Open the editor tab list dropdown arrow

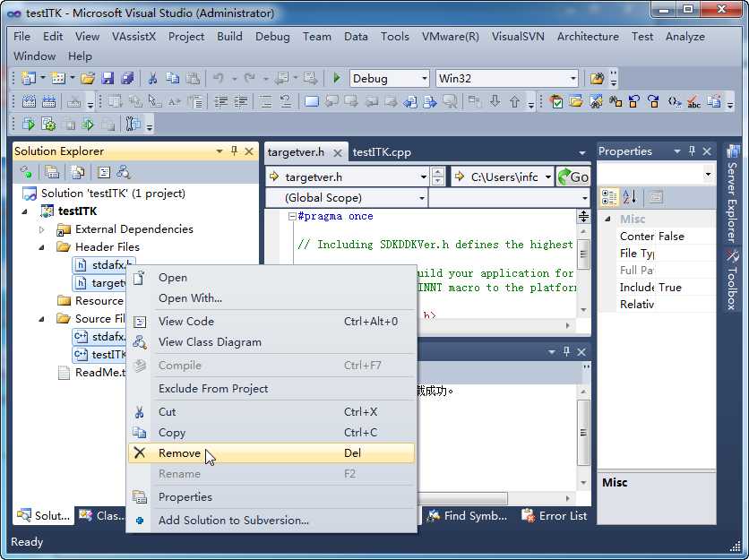click(581, 153)
